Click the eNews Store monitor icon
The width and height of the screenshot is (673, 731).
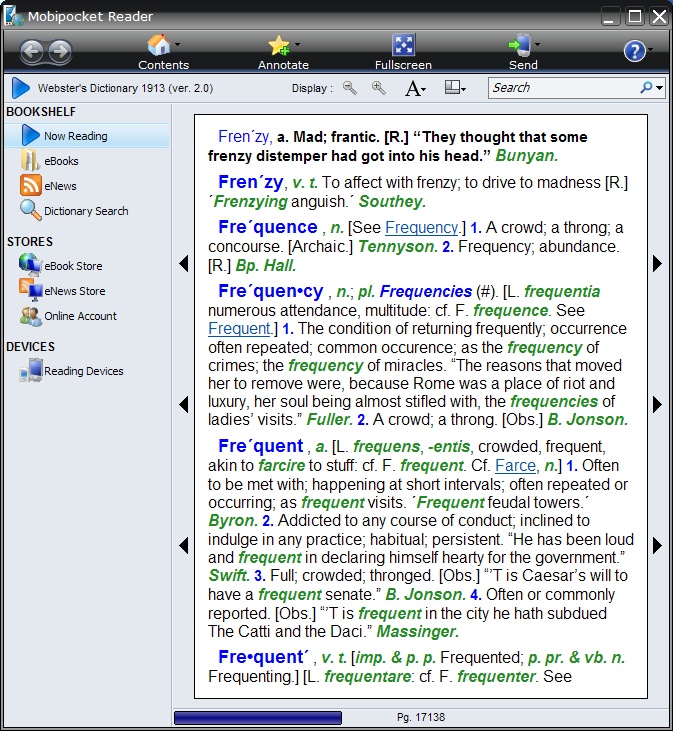(31, 290)
